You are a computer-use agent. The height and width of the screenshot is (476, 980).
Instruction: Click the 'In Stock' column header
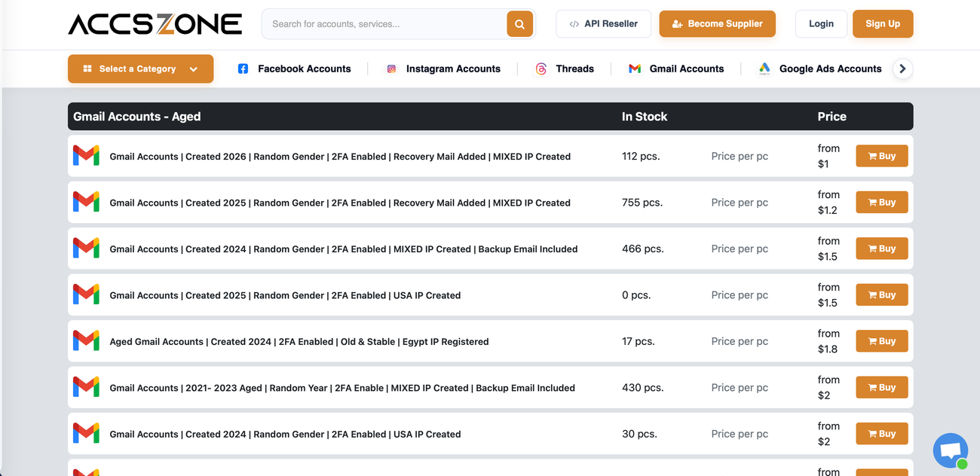point(645,117)
